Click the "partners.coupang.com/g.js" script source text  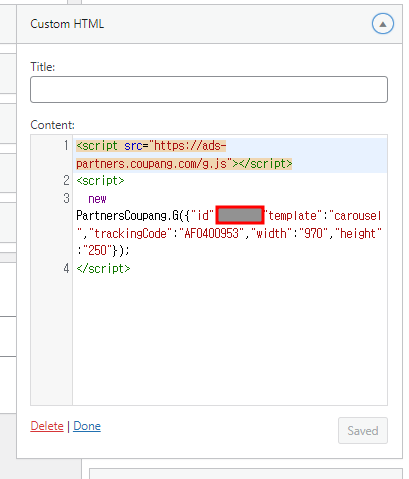(152, 164)
